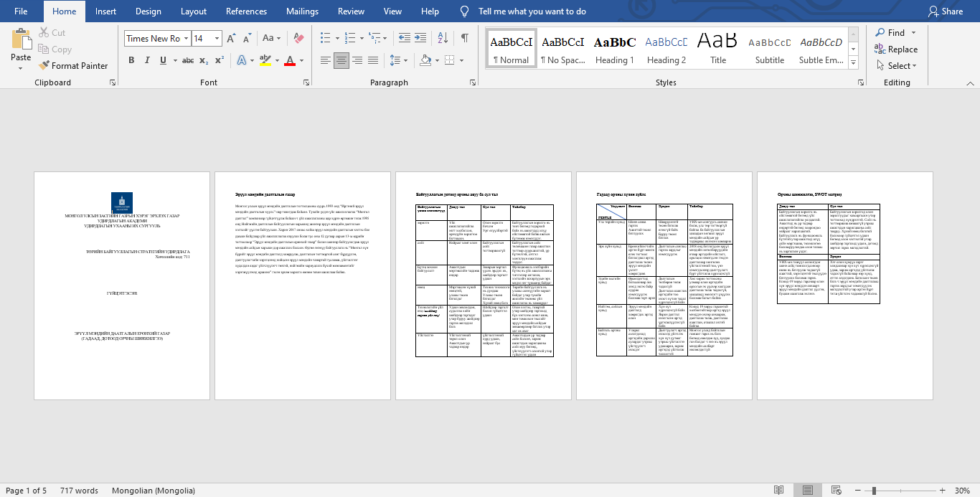This screenshot has height=497, width=980.
Task: Click the Sort A-Z icon
Action: (444, 38)
